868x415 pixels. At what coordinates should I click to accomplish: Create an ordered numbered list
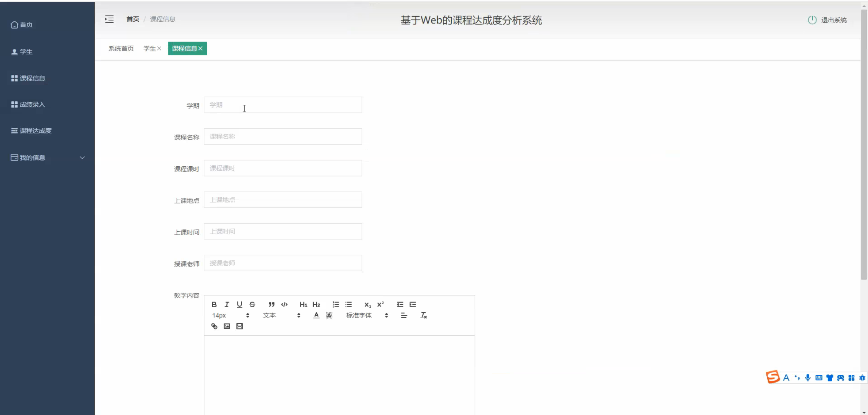click(336, 304)
